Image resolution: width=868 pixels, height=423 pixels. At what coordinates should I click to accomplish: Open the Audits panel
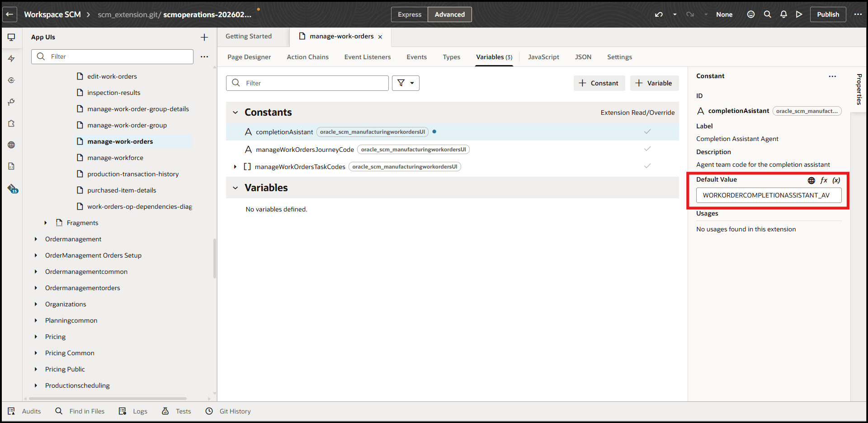(24, 411)
